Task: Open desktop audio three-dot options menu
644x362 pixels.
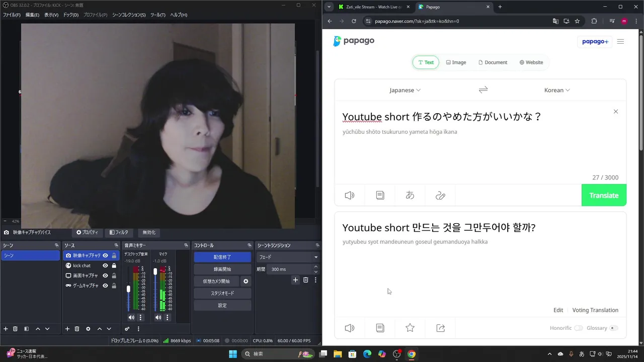Action: (x=141, y=317)
